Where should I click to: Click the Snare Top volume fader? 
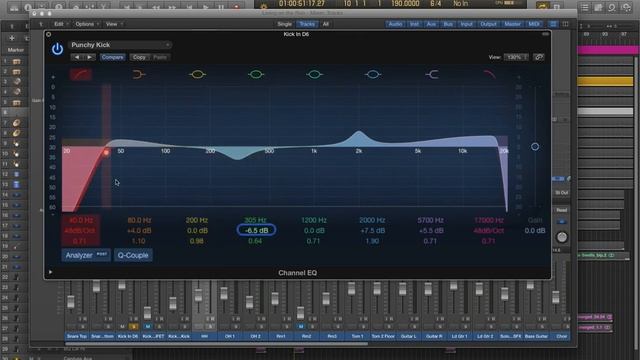71,302
